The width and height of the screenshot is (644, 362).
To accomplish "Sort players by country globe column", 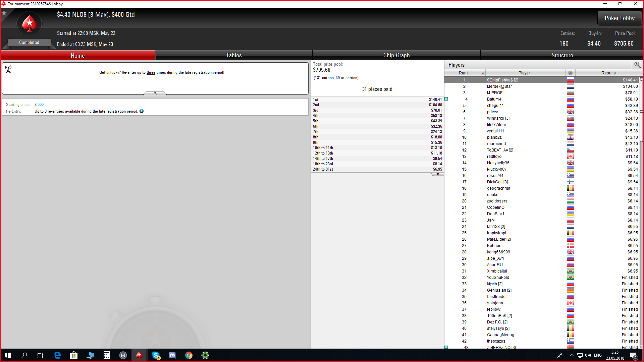I will (x=570, y=73).
